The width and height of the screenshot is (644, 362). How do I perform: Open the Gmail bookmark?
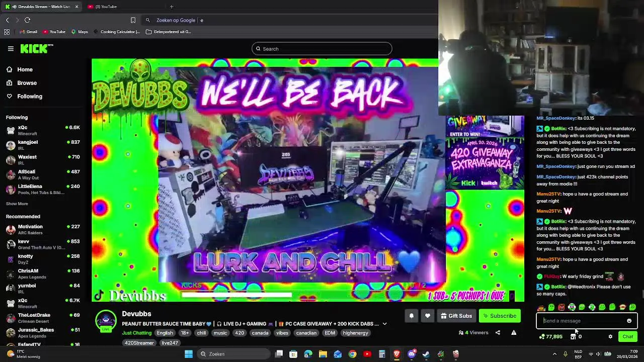28,32
